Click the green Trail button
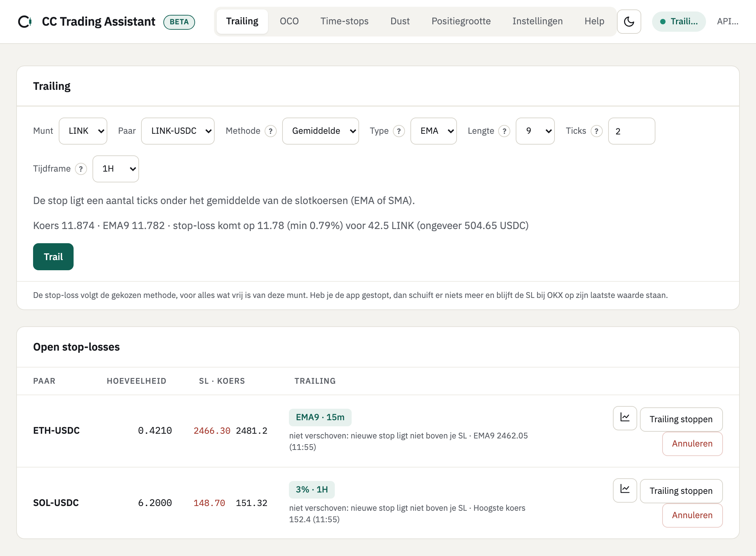The image size is (756, 556). pyautogui.click(x=53, y=257)
